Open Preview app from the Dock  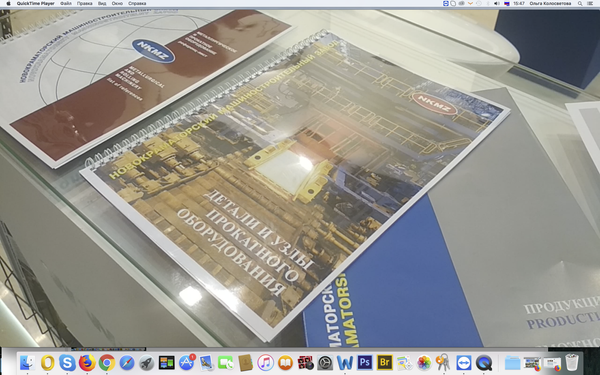pos(206,362)
